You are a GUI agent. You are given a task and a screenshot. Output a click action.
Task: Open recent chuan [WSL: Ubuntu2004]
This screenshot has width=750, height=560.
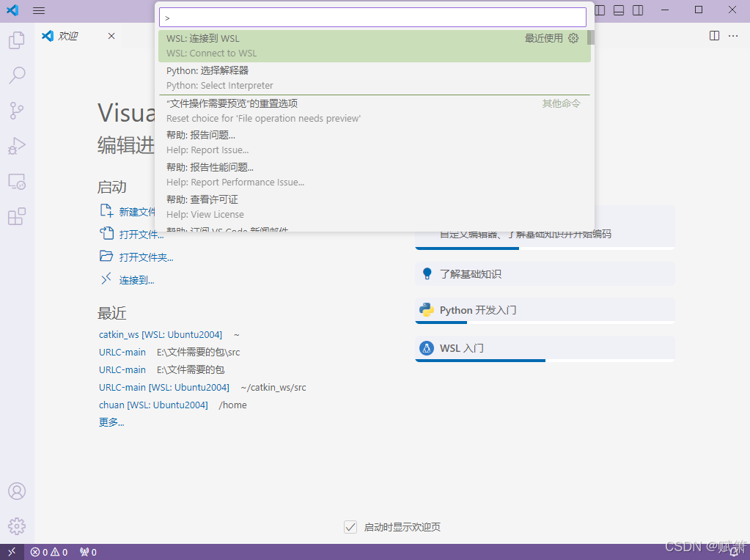click(x=153, y=405)
